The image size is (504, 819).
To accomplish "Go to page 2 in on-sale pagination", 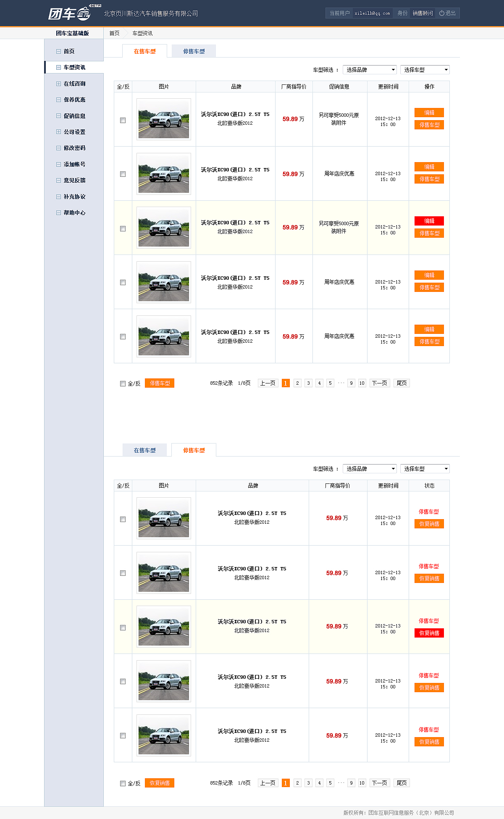I will point(297,383).
